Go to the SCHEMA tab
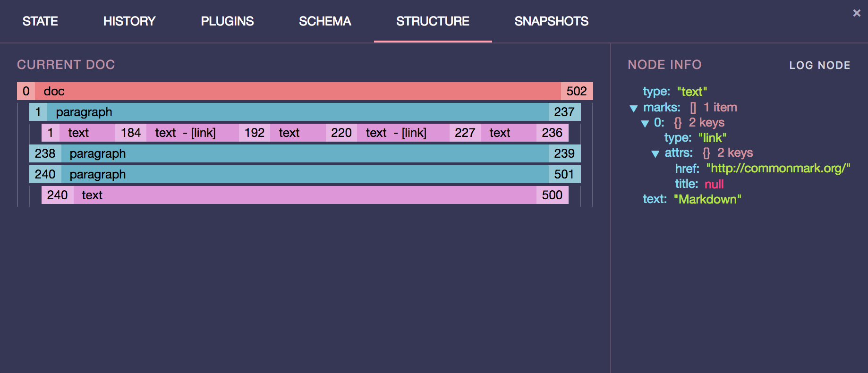Viewport: 868px width, 373px height. click(x=325, y=21)
